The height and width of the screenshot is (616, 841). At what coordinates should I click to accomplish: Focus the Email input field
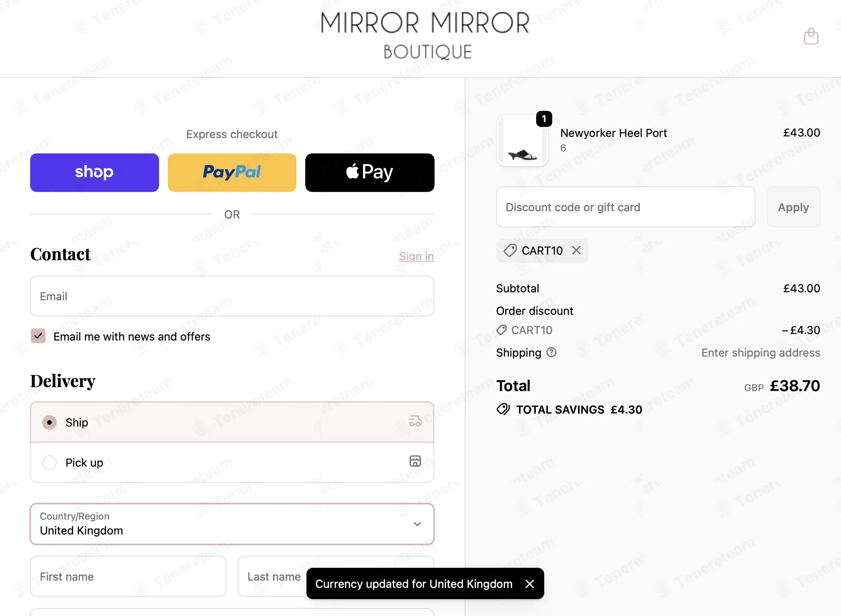232,296
